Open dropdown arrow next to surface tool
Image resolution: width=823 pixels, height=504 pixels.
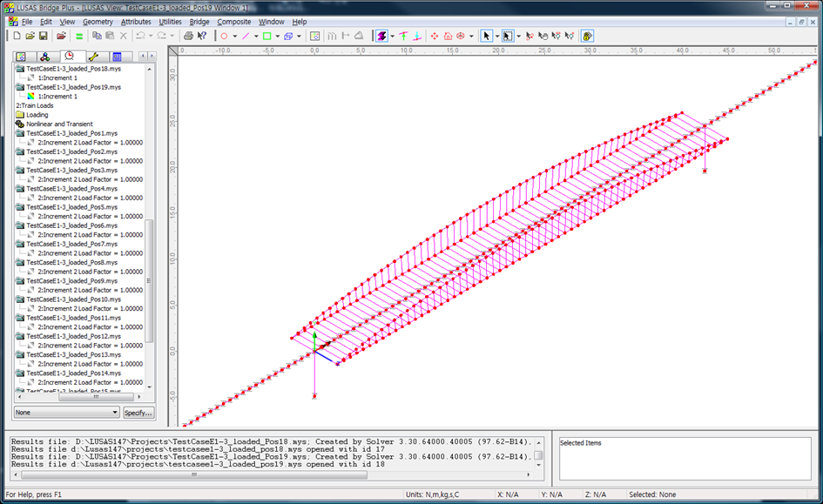(x=277, y=36)
